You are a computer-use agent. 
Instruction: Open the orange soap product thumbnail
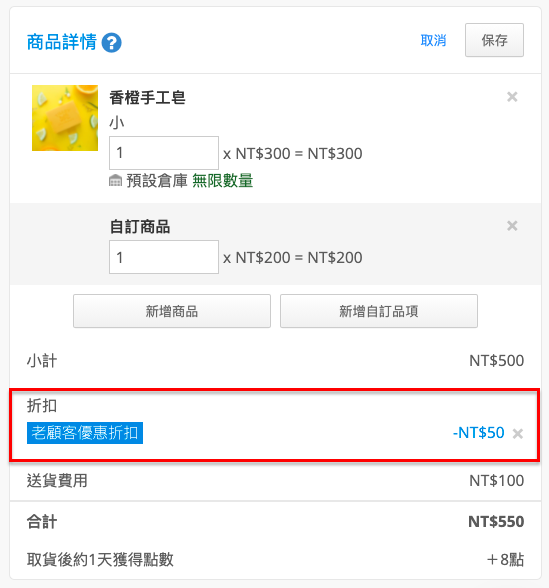pos(65,118)
